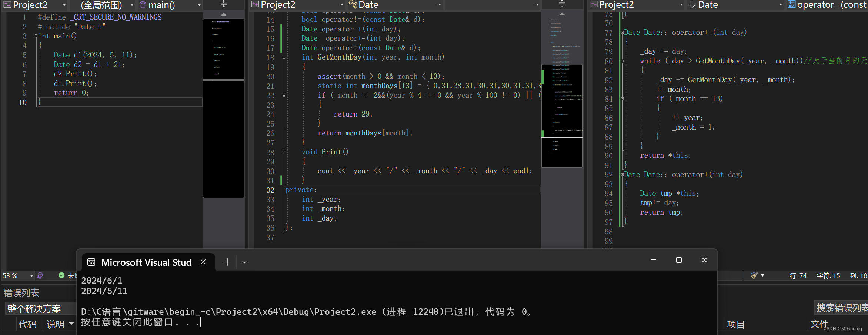This screenshot has width=868, height=335.
Task: Collapse the while loop at line 80
Action: (622, 61)
